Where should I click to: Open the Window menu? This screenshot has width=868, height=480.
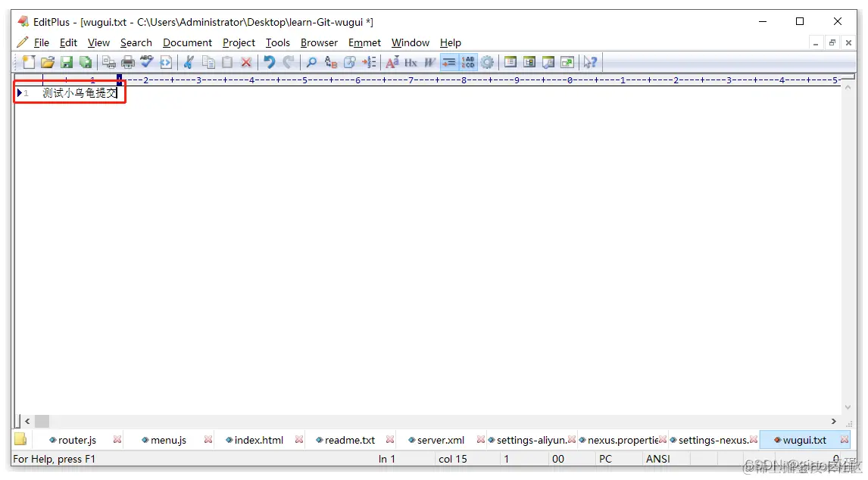[x=411, y=42]
